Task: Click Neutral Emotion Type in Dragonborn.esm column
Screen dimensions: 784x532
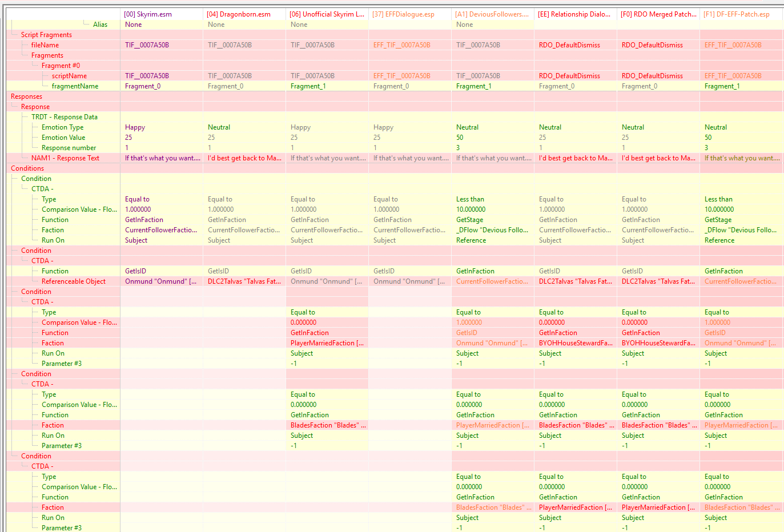Action: tap(219, 127)
